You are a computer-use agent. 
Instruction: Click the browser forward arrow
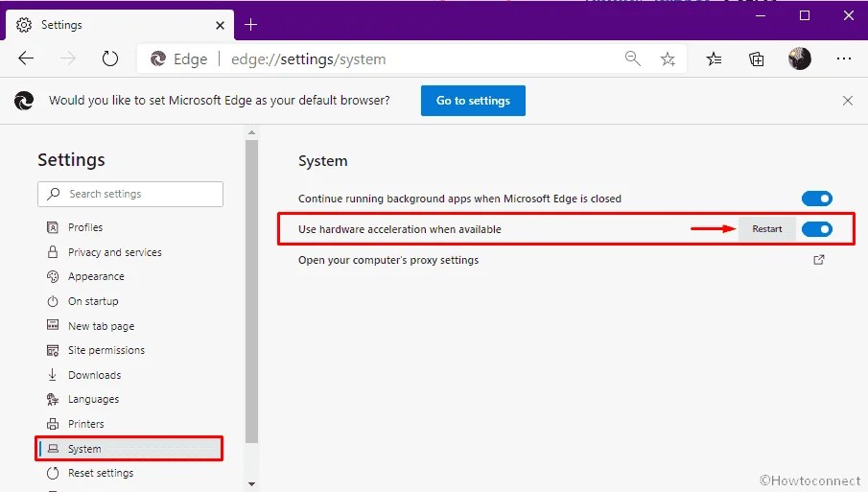[67, 59]
